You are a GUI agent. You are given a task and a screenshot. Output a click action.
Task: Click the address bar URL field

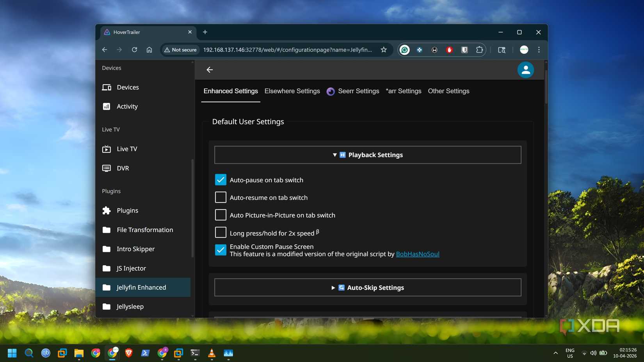288,50
